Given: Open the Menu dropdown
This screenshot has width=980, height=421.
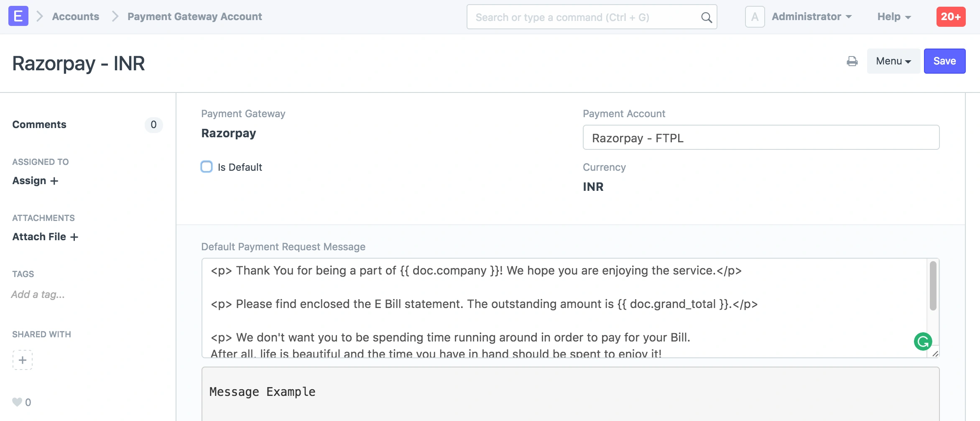Looking at the screenshot, I should (x=893, y=61).
